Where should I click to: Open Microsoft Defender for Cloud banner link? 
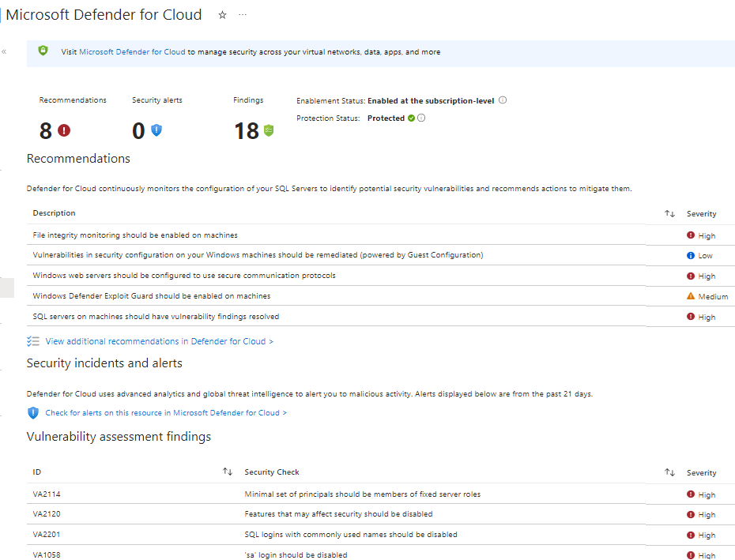tap(132, 52)
